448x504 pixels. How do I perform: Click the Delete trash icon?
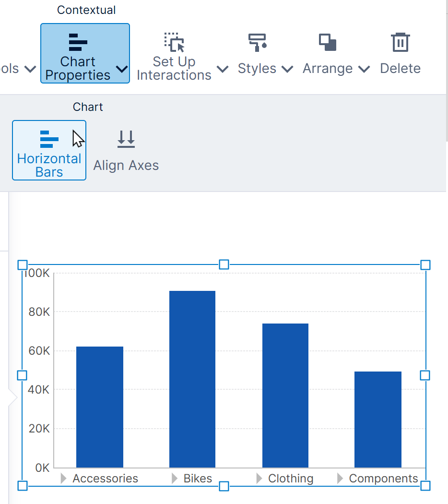pos(400,43)
